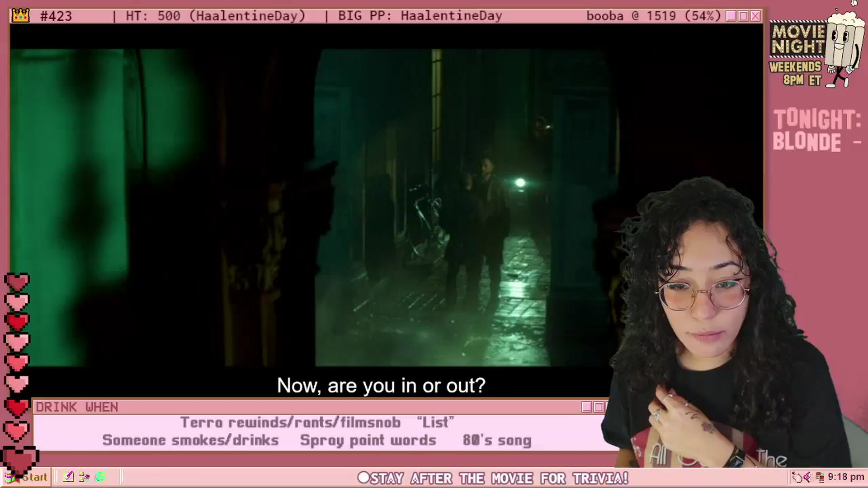The width and height of the screenshot is (868, 488).
Task: Open the volume speaker tray icon
Action: pyautogui.click(x=807, y=477)
